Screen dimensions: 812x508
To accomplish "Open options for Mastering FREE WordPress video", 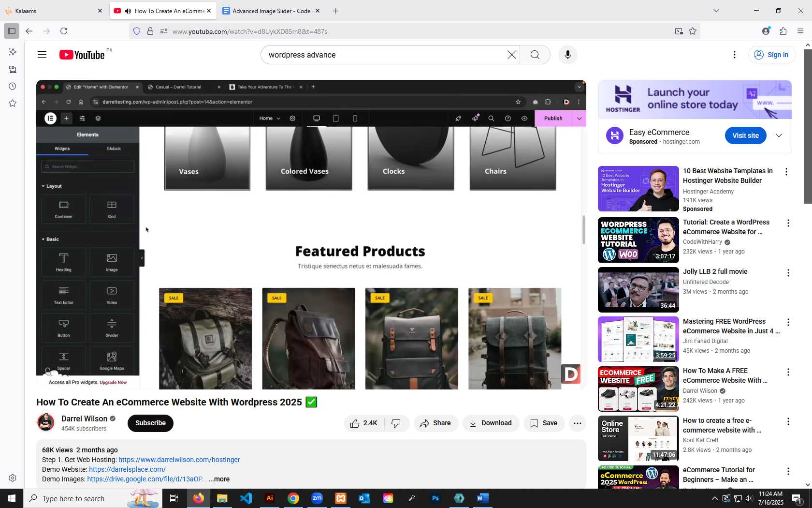I will pos(788,322).
